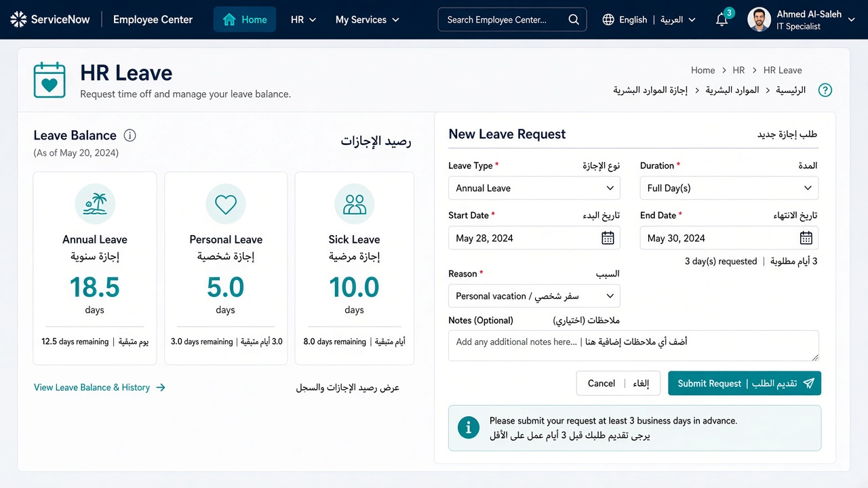The height and width of the screenshot is (488, 868).
Task: Click the Home breadcrumb link
Action: [703, 70]
